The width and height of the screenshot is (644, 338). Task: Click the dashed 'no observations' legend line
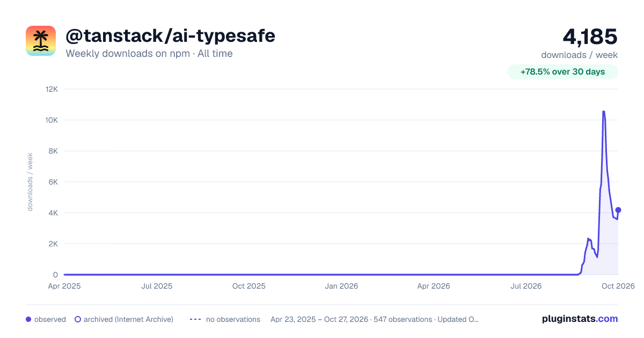point(195,319)
